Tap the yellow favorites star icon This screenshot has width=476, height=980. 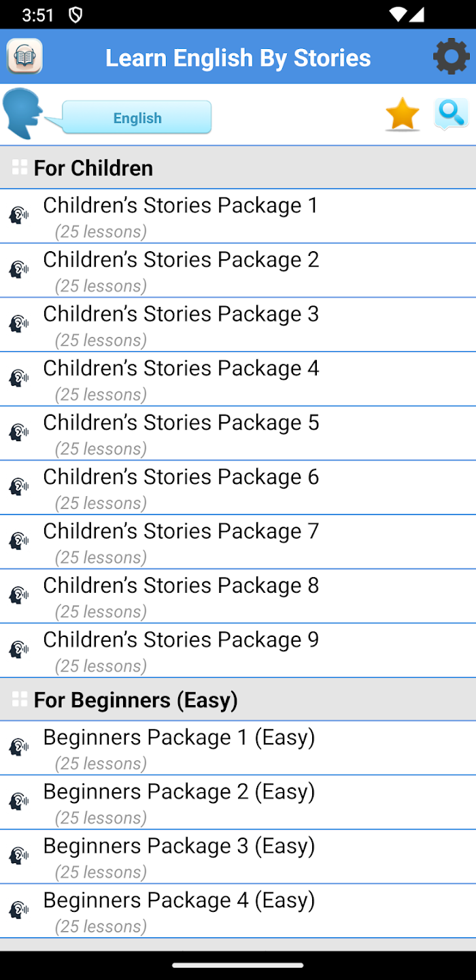tap(403, 114)
